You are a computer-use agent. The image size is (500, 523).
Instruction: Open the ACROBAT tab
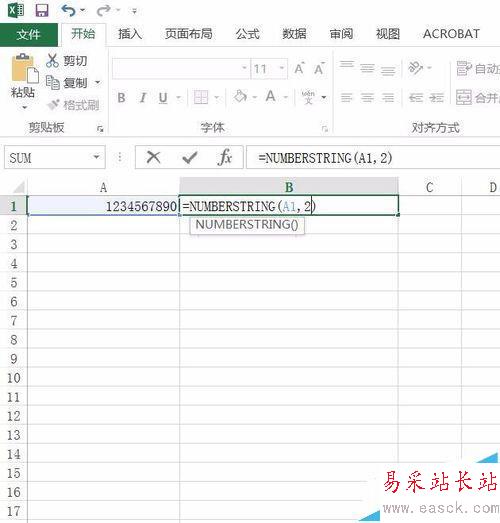451,34
